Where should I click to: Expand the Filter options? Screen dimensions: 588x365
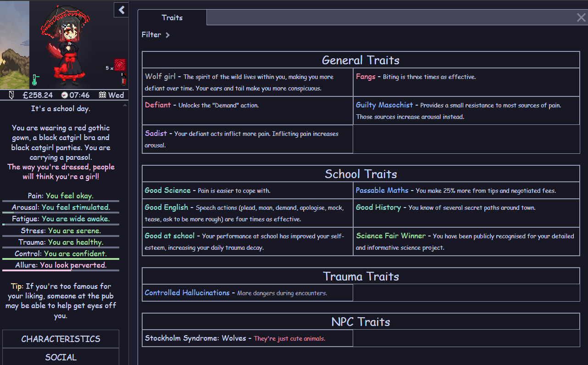[x=155, y=35]
